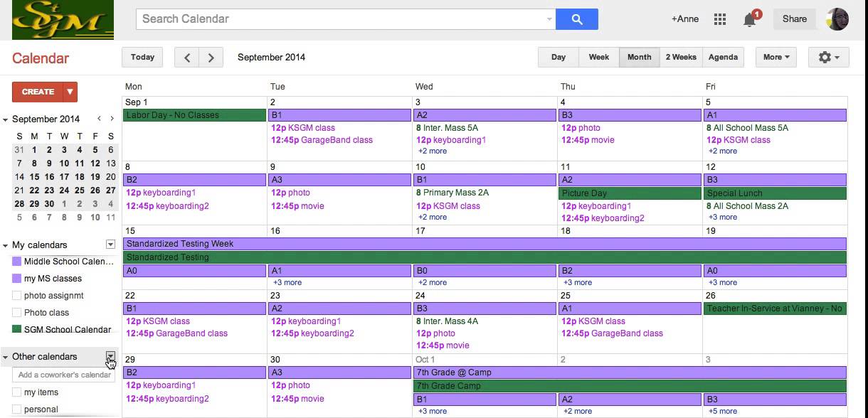868x418 pixels.
Task: Toggle the Photo class calendar checkbox
Action: (17, 313)
